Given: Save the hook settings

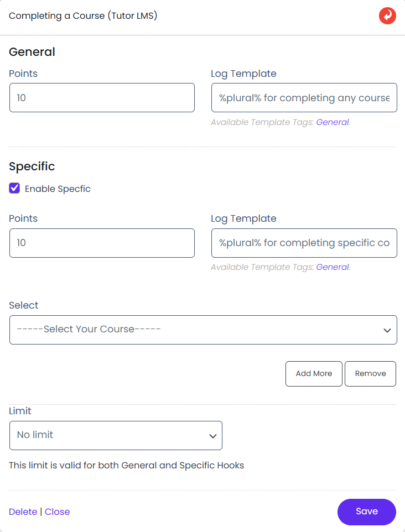Looking at the screenshot, I should 366,512.
